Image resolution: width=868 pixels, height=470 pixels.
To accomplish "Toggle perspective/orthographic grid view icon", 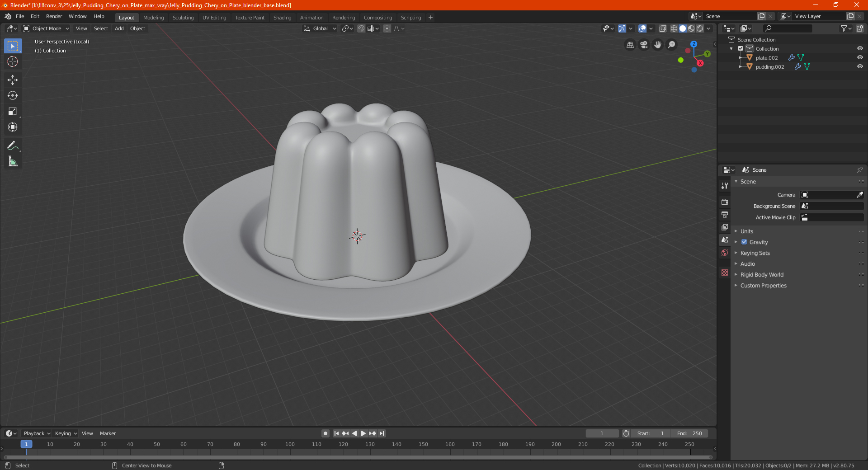I will (x=630, y=45).
